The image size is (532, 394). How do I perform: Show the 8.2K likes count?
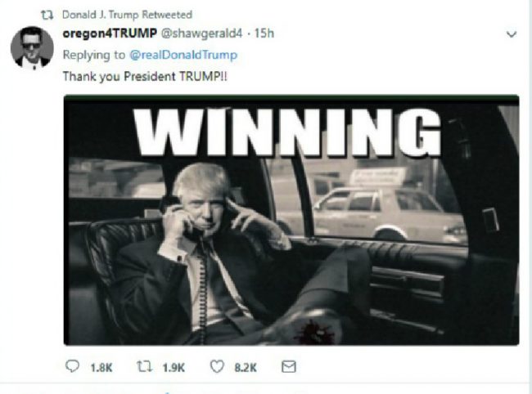(x=246, y=368)
